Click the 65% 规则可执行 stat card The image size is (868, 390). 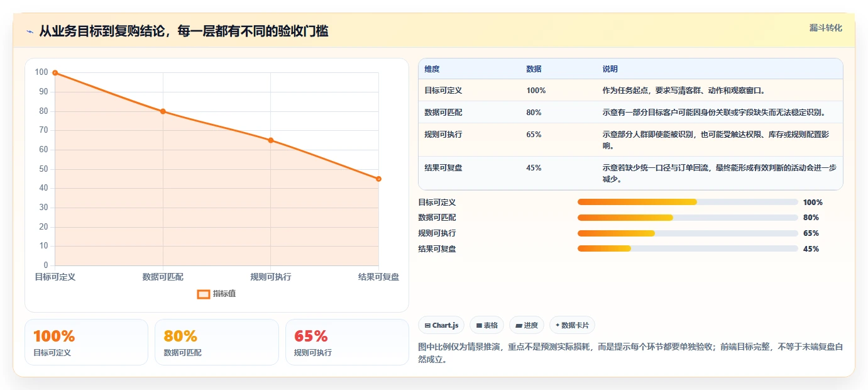click(x=347, y=342)
